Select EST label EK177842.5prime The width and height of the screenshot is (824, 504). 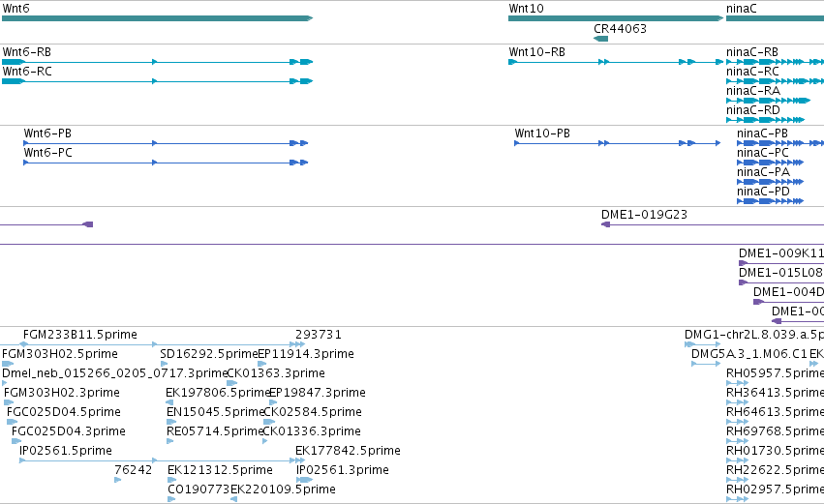(348, 451)
